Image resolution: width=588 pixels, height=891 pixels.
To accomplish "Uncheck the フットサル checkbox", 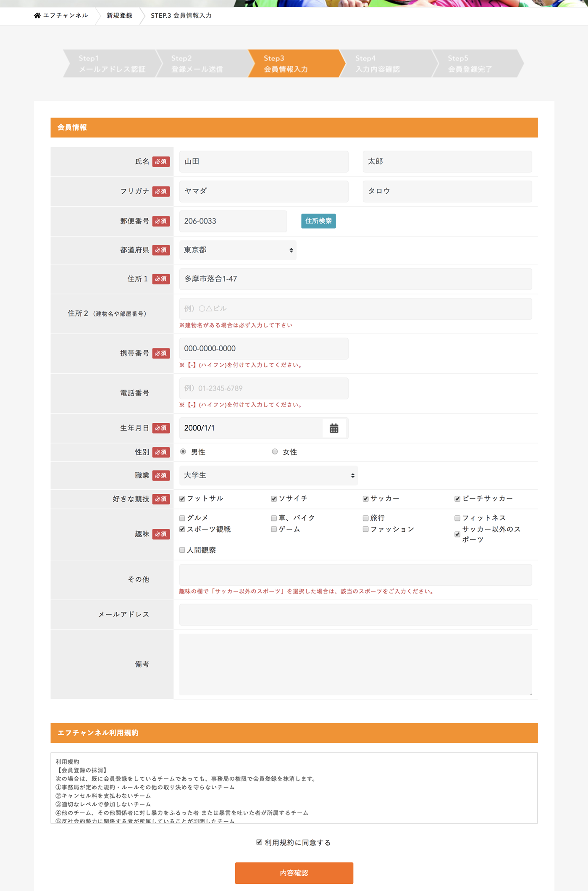I will 182,499.
